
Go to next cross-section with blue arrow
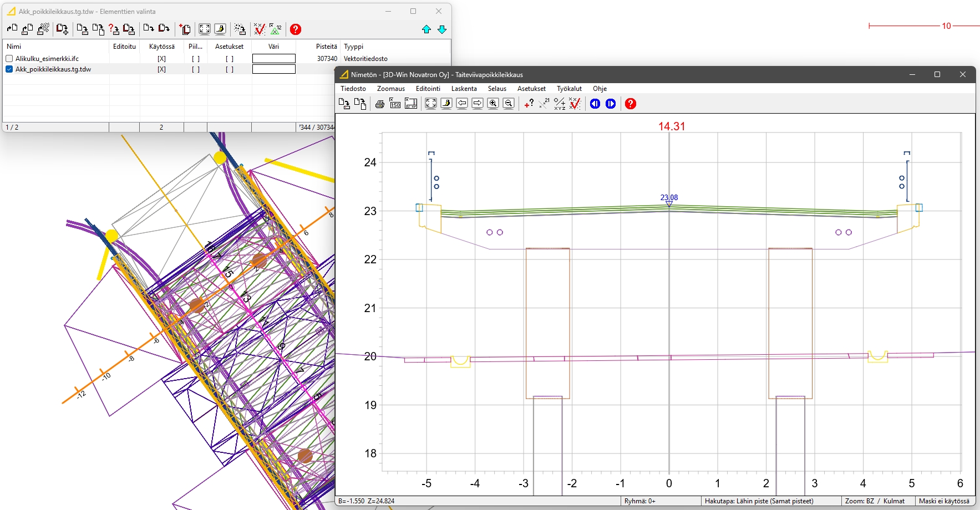pos(611,104)
